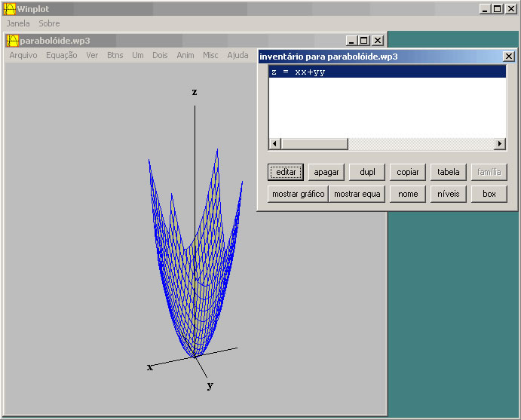Click the box button
Image resolution: width=521 pixels, height=420 pixels.
[489, 194]
